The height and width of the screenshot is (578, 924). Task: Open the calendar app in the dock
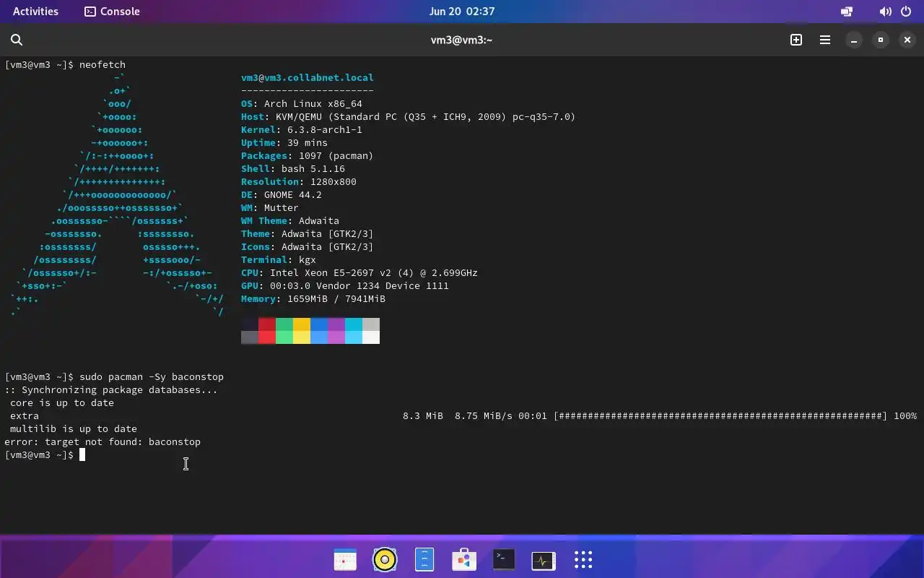(x=345, y=560)
